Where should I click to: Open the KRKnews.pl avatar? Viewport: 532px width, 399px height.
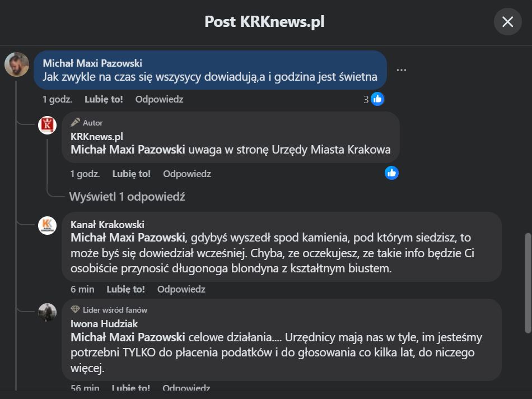[x=47, y=126]
